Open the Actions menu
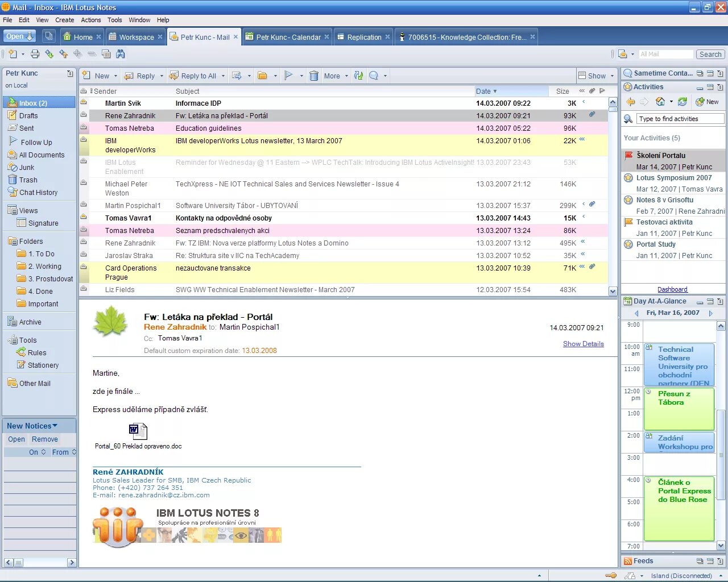The image size is (728, 582). pyautogui.click(x=90, y=20)
